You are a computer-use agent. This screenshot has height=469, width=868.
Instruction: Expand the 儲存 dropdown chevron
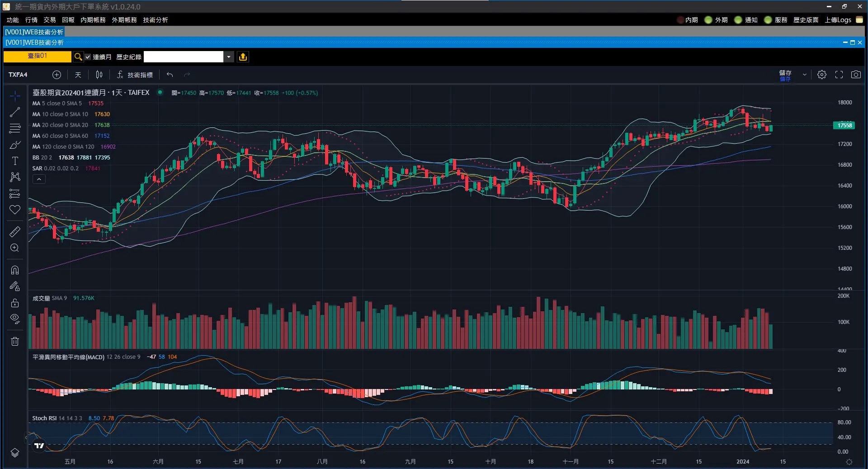point(804,75)
